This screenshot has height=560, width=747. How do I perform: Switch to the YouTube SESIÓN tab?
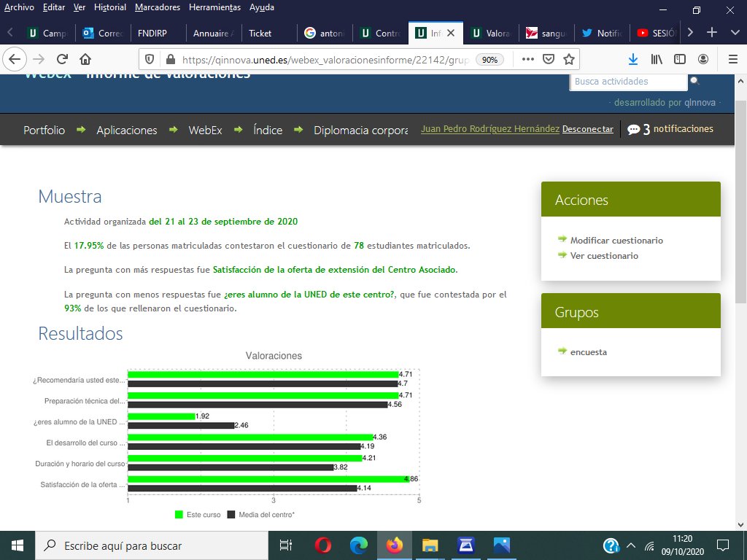click(657, 33)
